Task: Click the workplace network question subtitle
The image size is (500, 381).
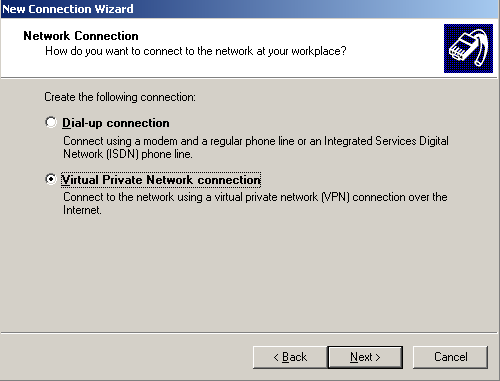Action: point(196,51)
